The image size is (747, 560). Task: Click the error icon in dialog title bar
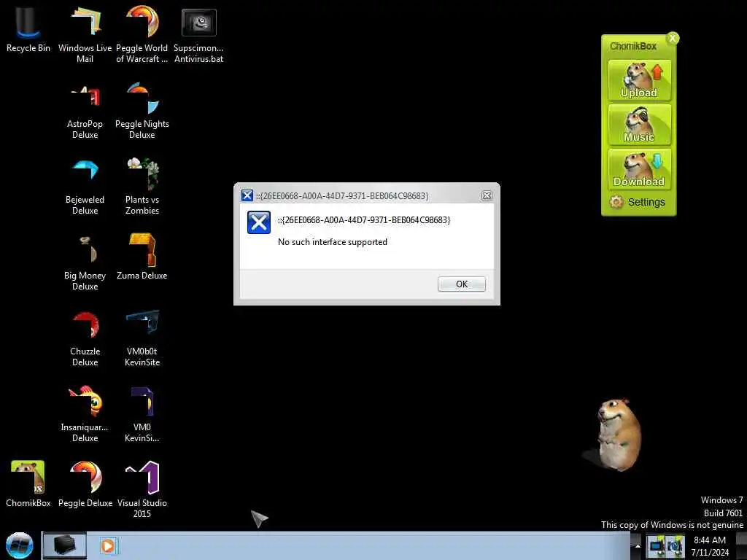coord(247,195)
